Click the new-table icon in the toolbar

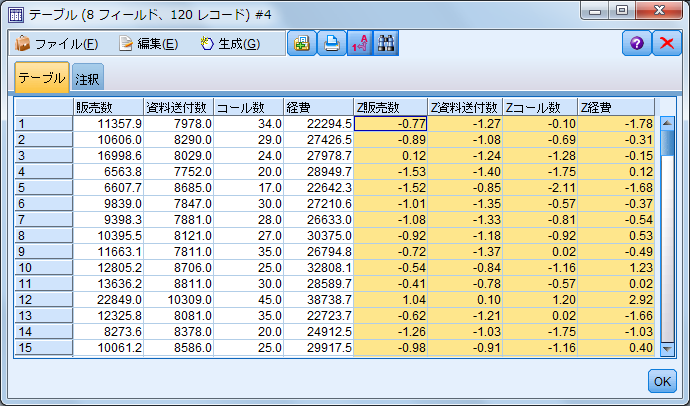(302, 43)
